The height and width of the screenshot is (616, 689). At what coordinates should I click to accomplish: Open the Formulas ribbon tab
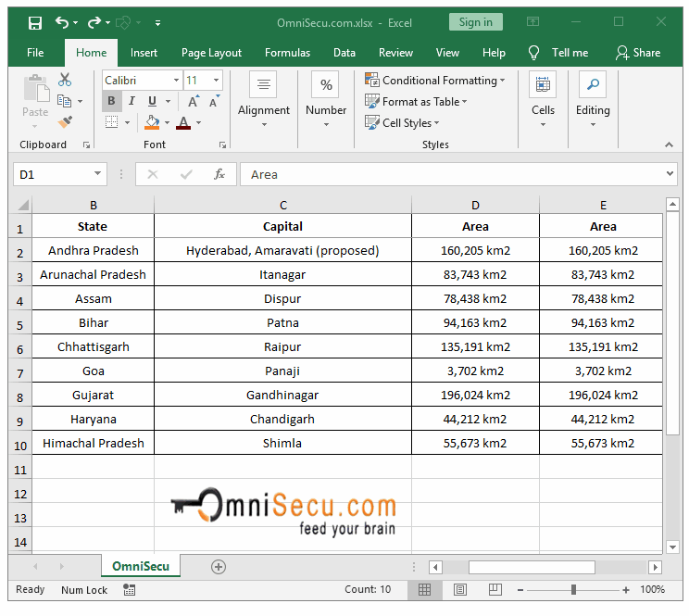(287, 53)
